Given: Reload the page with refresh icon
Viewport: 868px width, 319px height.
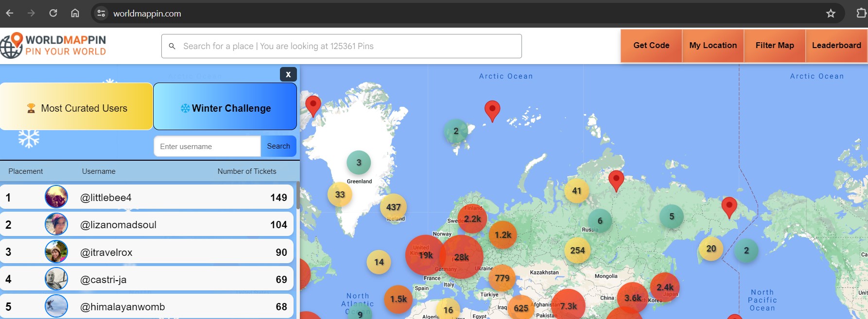Looking at the screenshot, I should 53,13.
